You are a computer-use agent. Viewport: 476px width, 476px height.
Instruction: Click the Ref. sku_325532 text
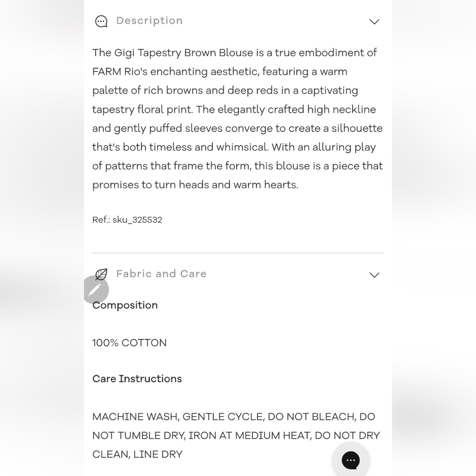pos(127,220)
